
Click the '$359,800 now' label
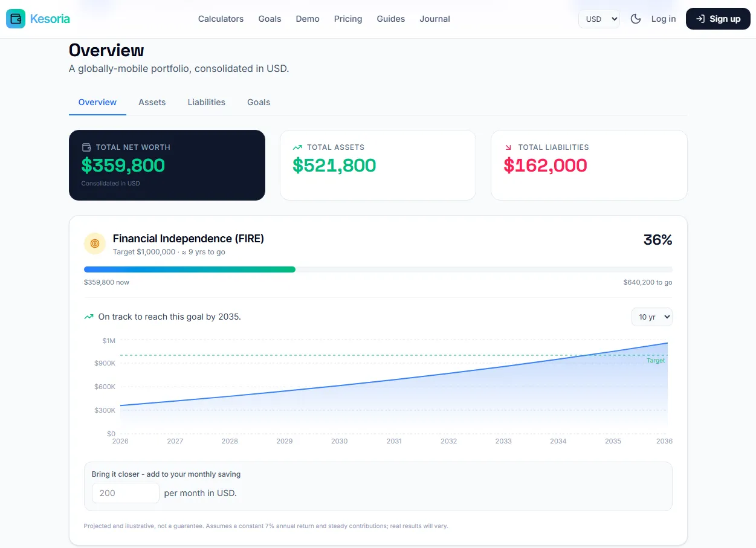(106, 282)
